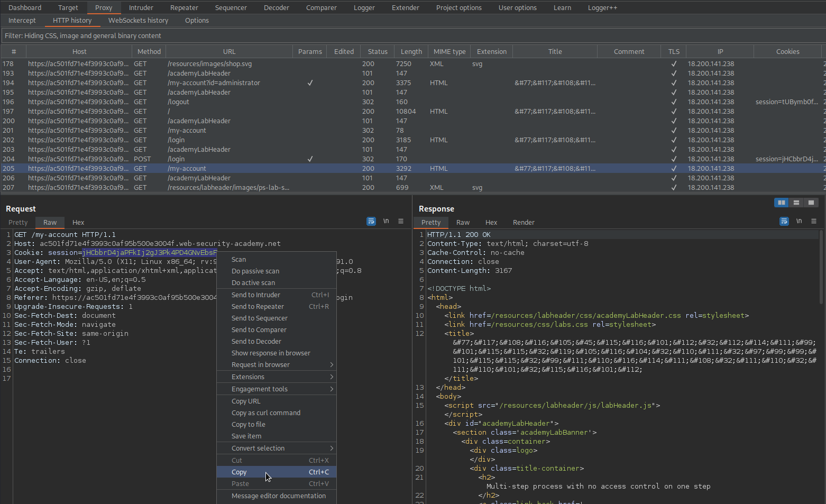
Task: Expand Convert selection submenu arrow
Action: click(x=332, y=448)
